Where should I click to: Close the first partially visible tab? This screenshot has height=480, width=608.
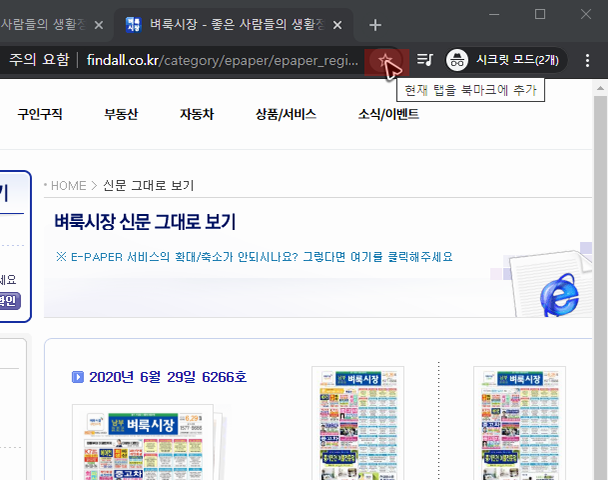pos(99,25)
